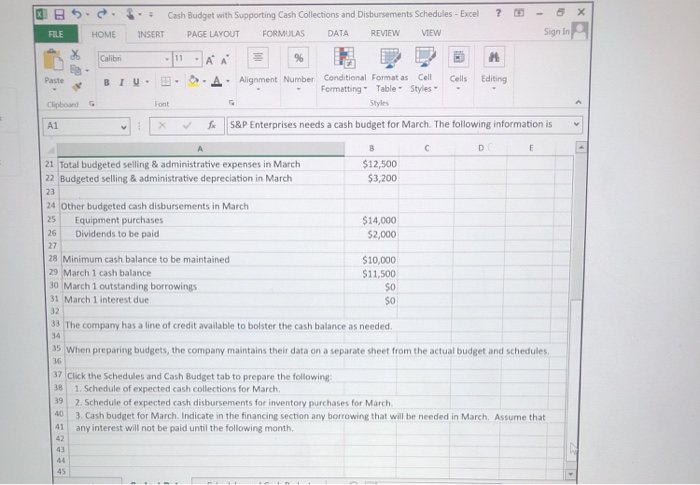
Task: Apply yellow fill color bucket
Action: coord(193,81)
